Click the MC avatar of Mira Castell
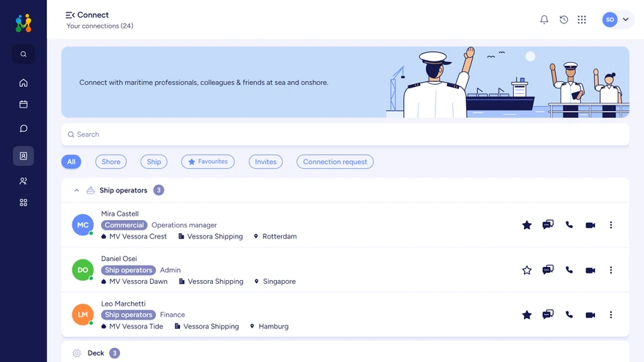 tap(83, 225)
